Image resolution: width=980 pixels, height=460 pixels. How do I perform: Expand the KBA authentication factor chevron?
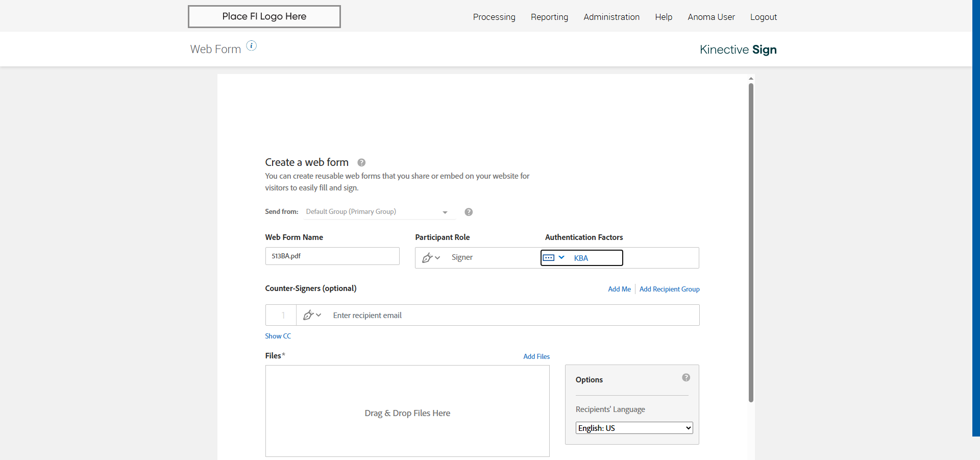[x=561, y=258]
